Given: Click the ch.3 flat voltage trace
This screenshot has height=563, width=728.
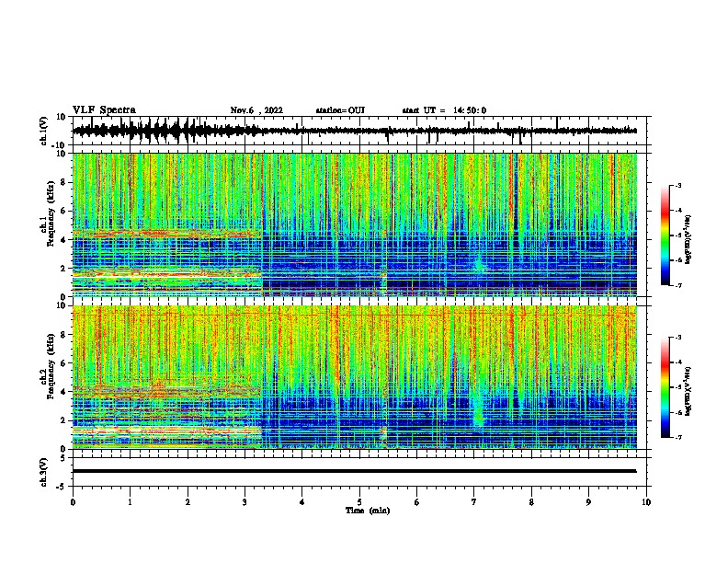Looking at the screenshot, I should coord(354,471).
